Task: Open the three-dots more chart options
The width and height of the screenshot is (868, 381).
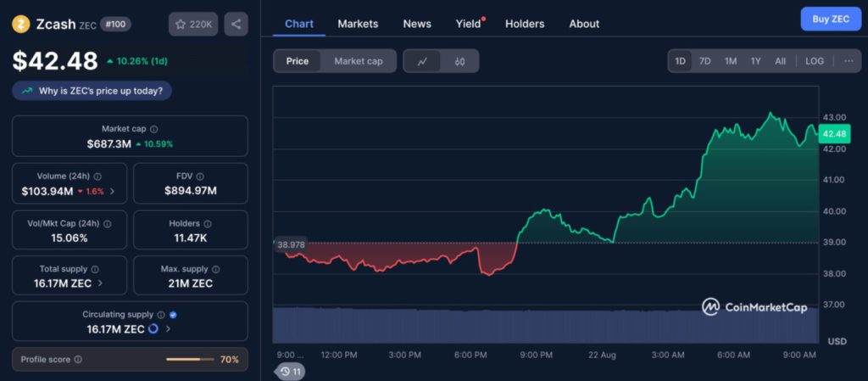Action: pyautogui.click(x=848, y=61)
